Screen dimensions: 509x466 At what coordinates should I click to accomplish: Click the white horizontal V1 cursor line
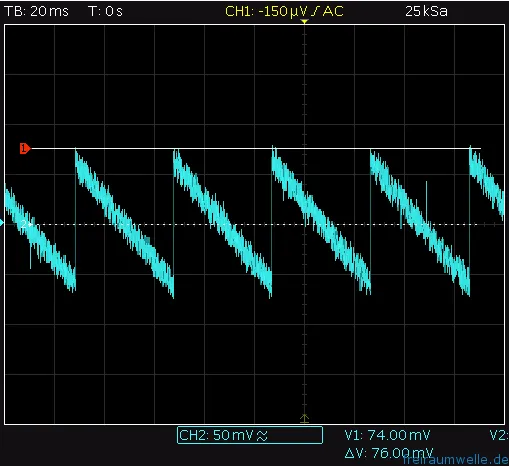coord(256,148)
